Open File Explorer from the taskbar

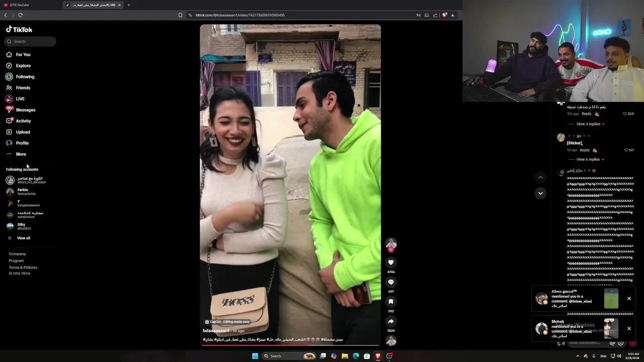345,356
